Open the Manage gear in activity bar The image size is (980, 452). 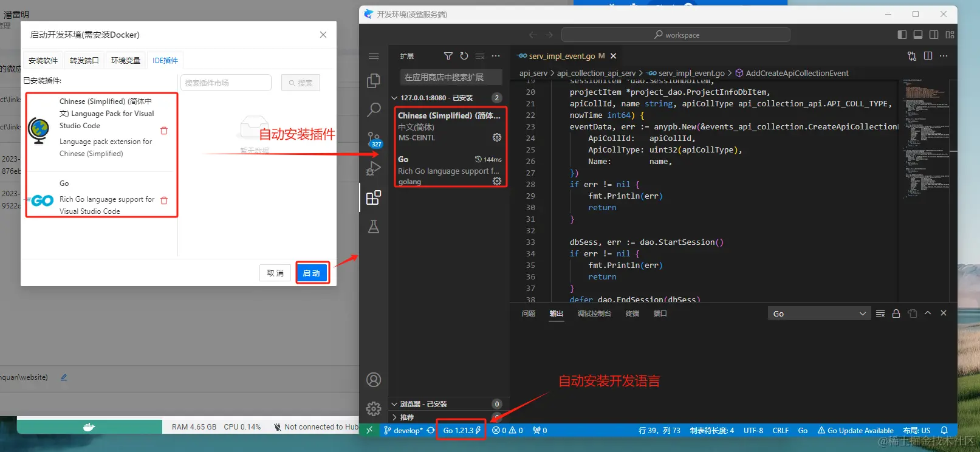tap(374, 408)
